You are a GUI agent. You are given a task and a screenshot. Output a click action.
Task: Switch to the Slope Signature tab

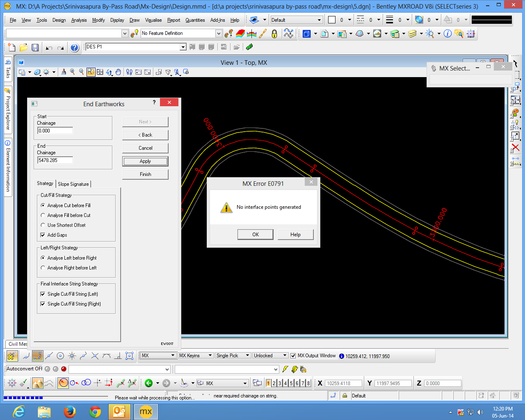point(73,184)
